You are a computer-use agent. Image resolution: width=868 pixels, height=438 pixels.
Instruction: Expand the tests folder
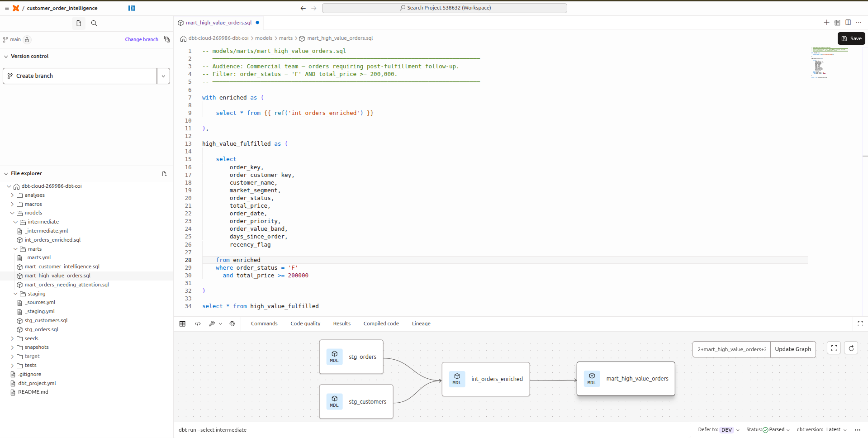click(12, 366)
